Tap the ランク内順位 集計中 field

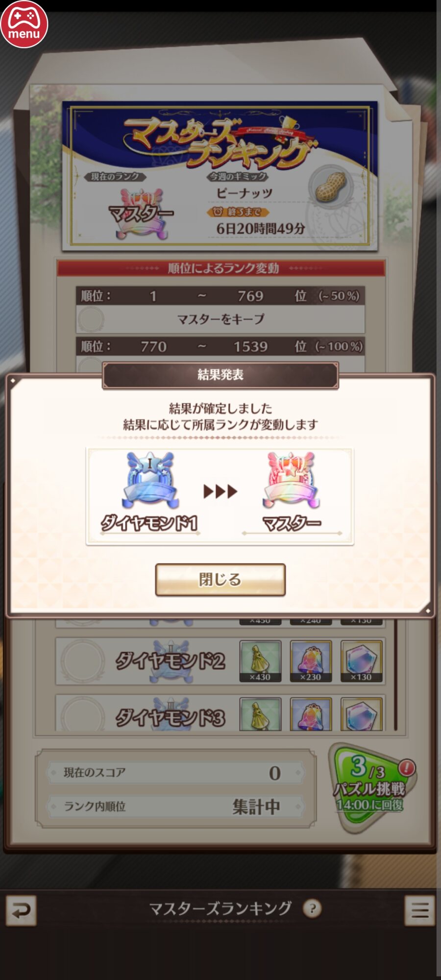pos(175,806)
